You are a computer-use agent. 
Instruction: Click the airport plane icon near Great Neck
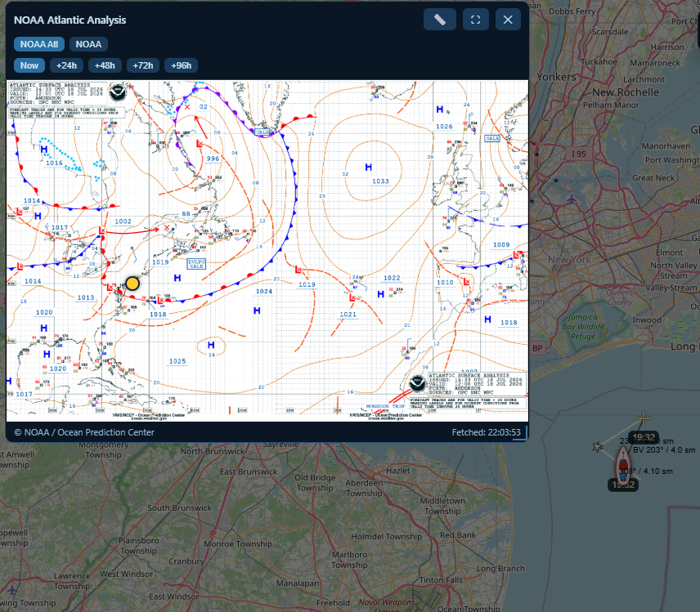point(572,199)
